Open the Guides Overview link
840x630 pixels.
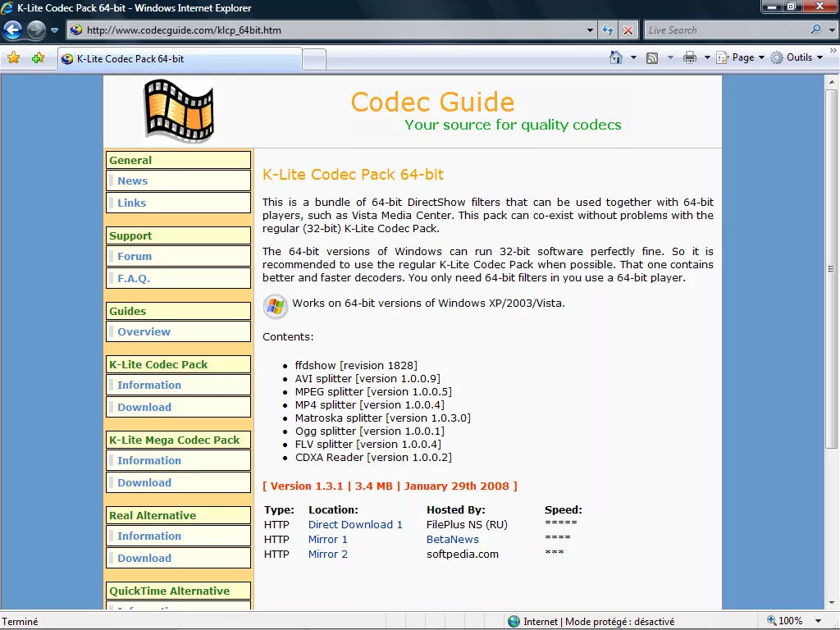click(144, 332)
